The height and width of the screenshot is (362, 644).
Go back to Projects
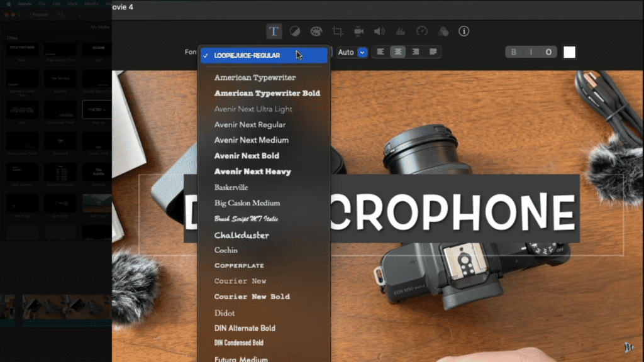click(38, 15)
